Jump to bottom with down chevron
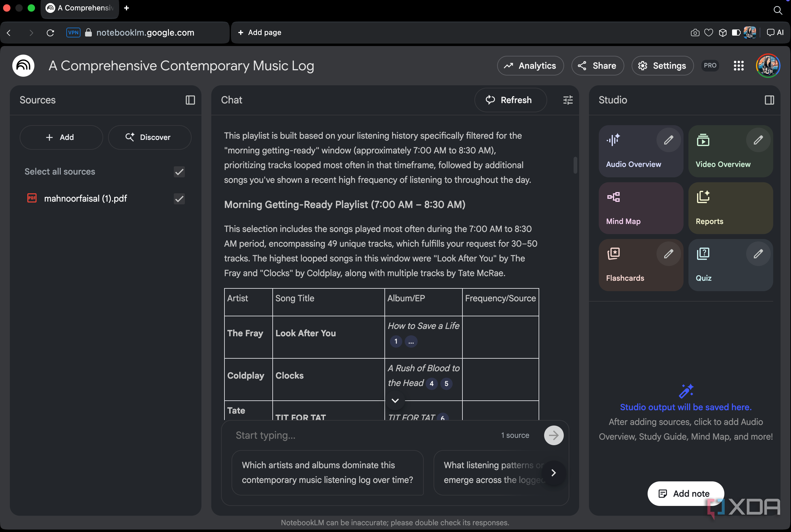791x532 pixels. (x=395, y=400)
